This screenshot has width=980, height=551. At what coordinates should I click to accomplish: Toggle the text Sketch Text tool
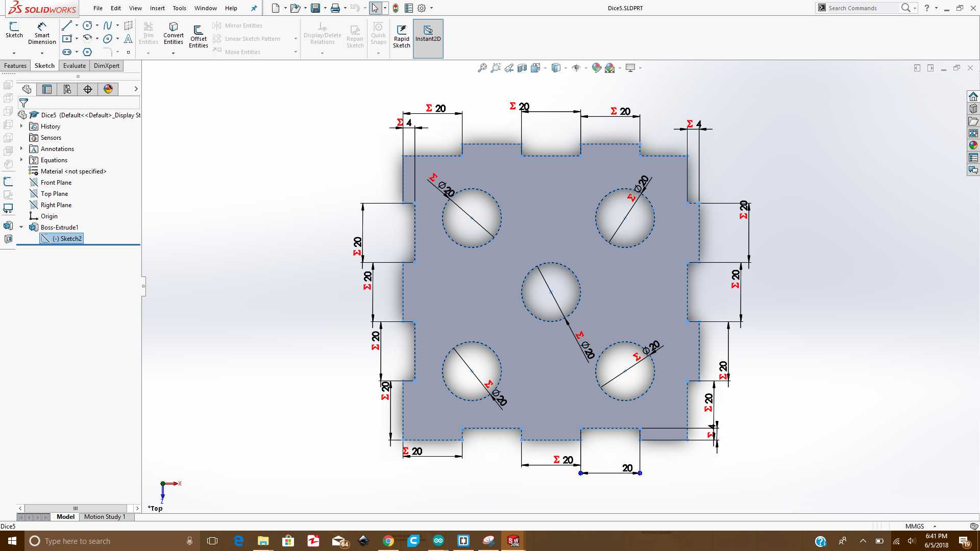[x=128, y=39]
